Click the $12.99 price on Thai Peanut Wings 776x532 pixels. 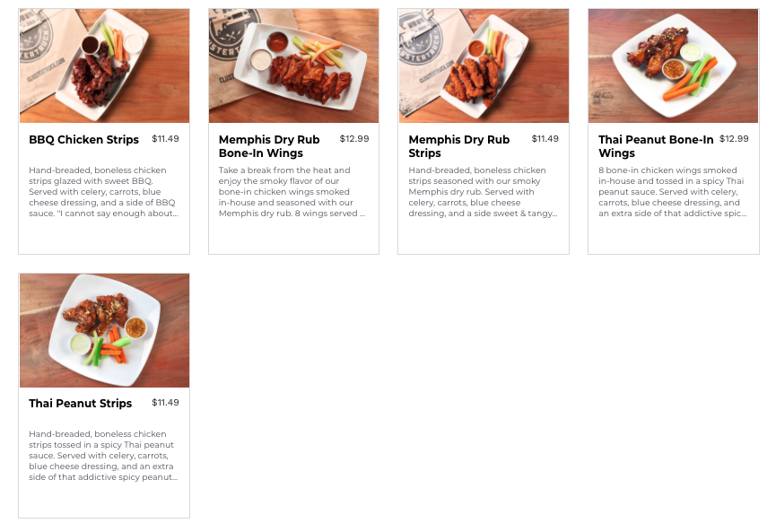pyautogui.click(x=734, y=139)
